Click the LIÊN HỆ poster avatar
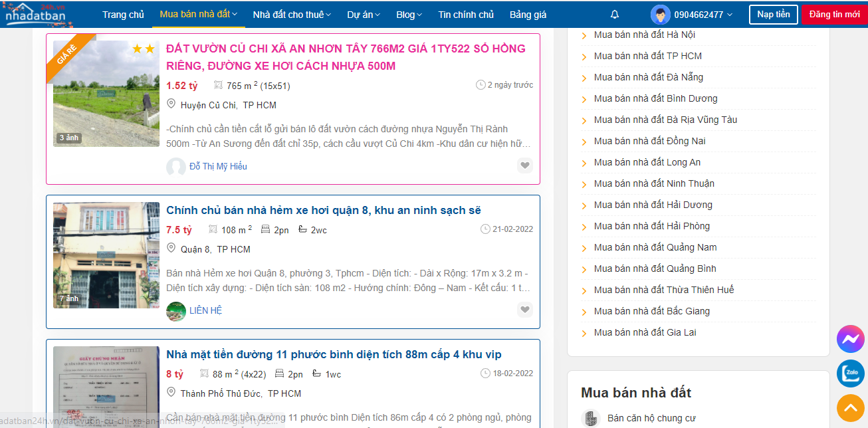The height and width of the screenshot is (428, 868). (x=175, y=311)
